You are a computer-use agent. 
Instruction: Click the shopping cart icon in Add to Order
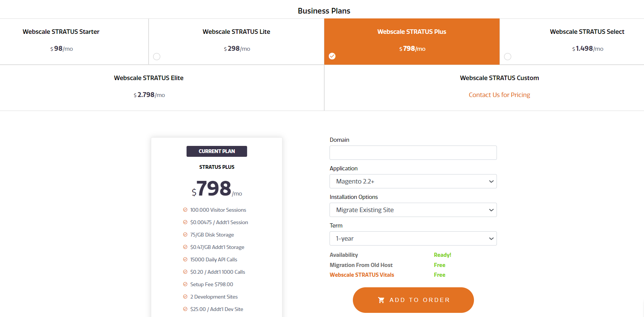click(381, 300)
